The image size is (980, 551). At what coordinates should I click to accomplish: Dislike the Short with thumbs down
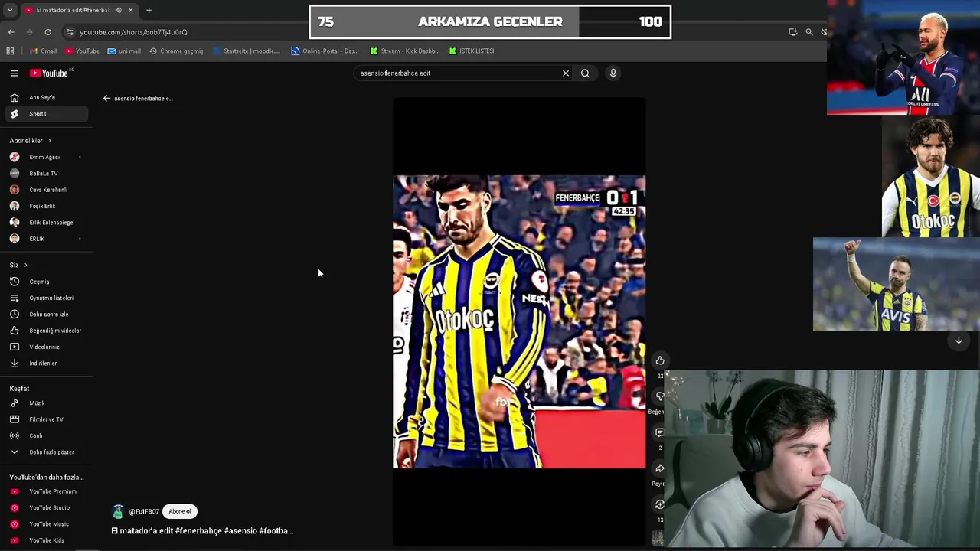[x=660, y=396]
